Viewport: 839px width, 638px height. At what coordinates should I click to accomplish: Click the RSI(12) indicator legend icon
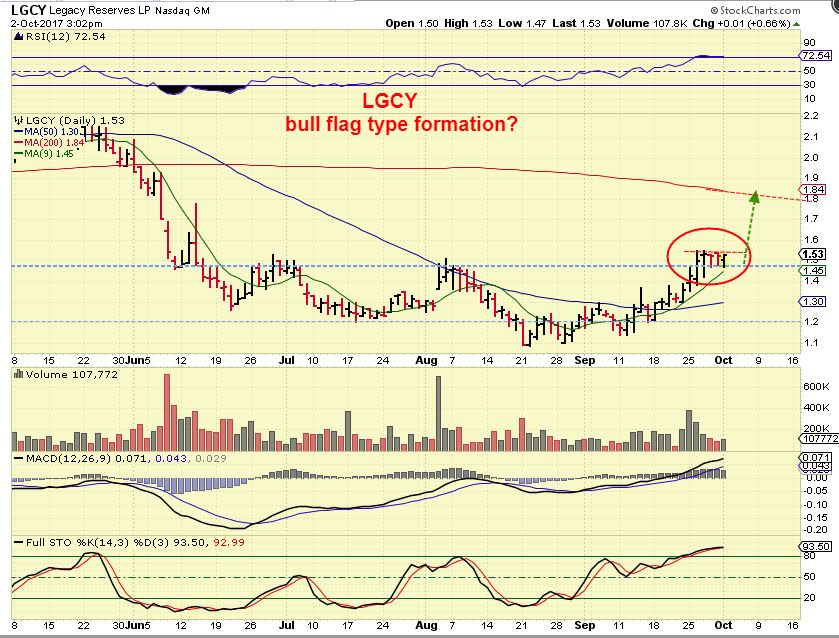(x=18, y=36)
